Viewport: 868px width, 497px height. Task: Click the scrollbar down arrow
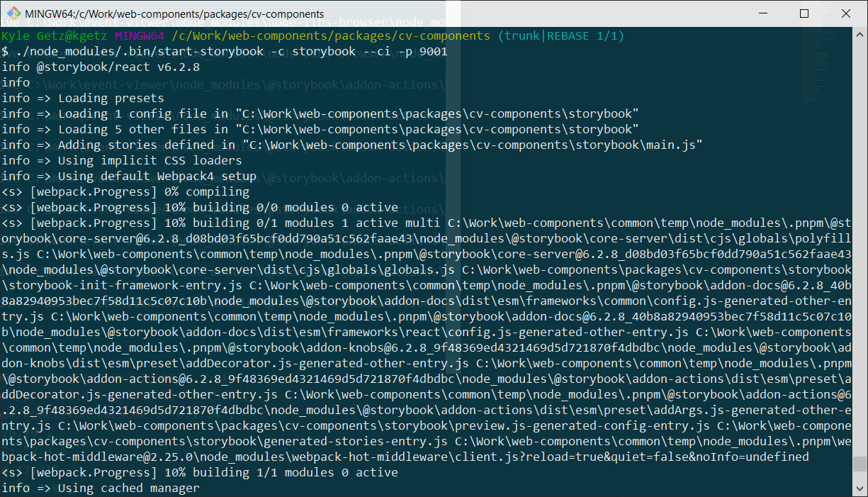pyautogui.click(x=860, y=489)
